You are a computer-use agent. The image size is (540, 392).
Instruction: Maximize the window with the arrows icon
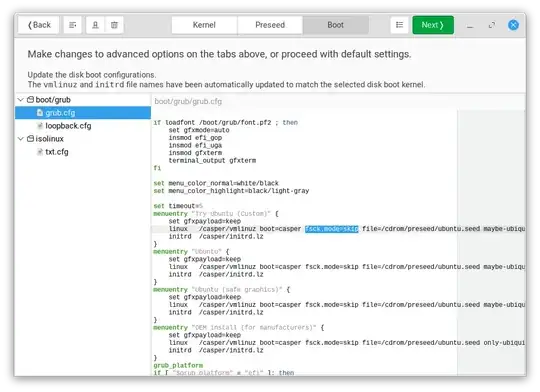(x=492, y=25)
